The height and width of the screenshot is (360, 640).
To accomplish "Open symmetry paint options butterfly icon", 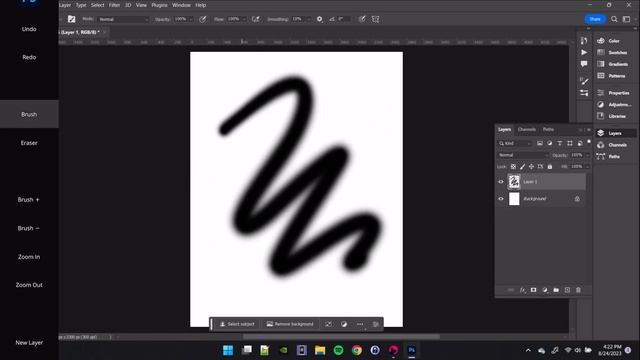I will point(376,19).
